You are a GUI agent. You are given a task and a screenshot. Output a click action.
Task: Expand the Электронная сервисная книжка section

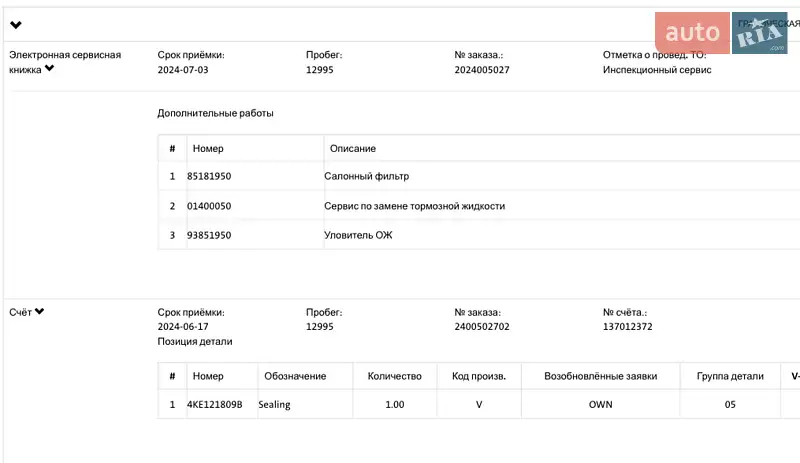50,70
